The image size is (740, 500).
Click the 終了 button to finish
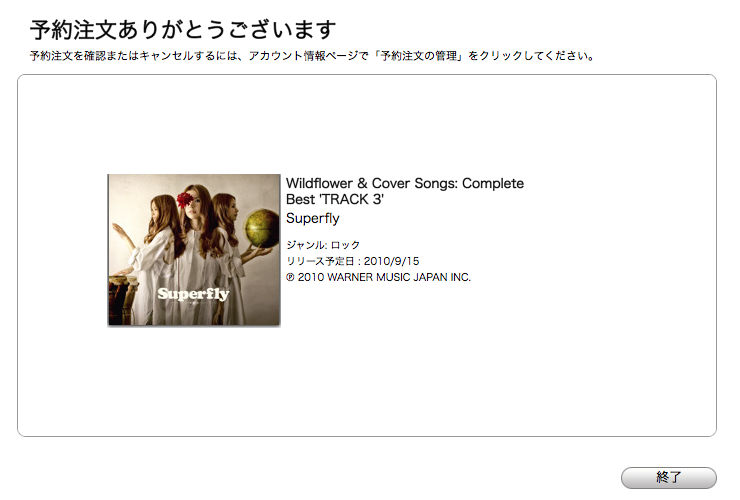click(668, 477)
